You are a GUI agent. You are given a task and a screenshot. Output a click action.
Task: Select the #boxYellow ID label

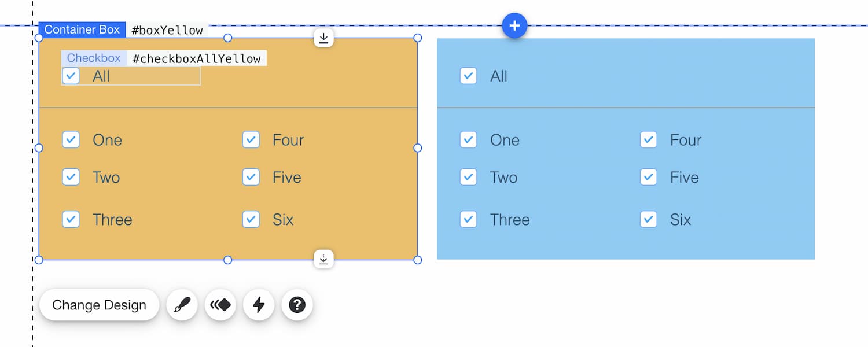tap(167, 29)
